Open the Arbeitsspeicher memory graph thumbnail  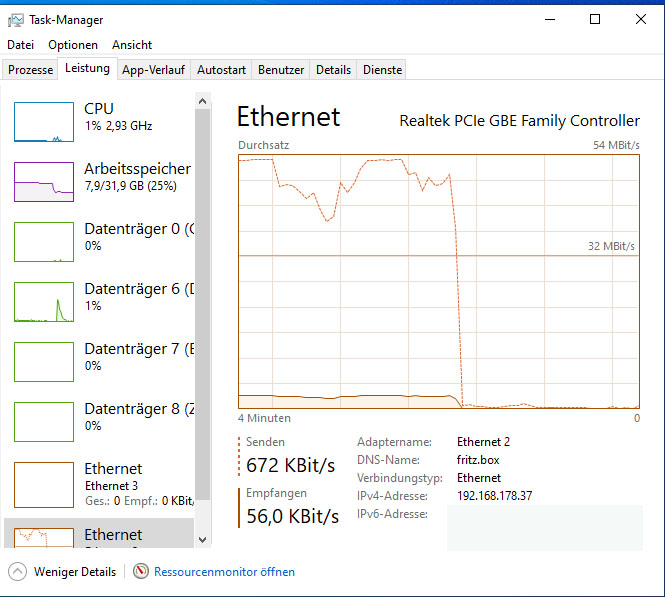point(44,181)
